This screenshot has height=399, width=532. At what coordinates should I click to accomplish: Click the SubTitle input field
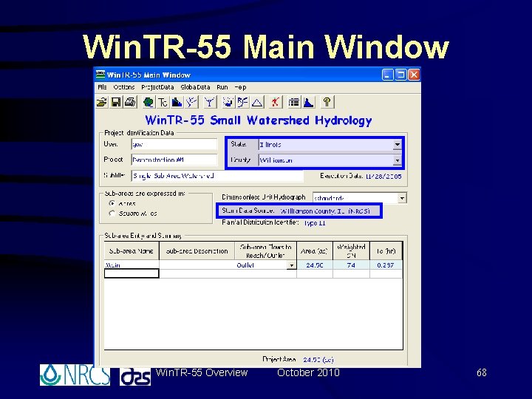tap(217, 176)
